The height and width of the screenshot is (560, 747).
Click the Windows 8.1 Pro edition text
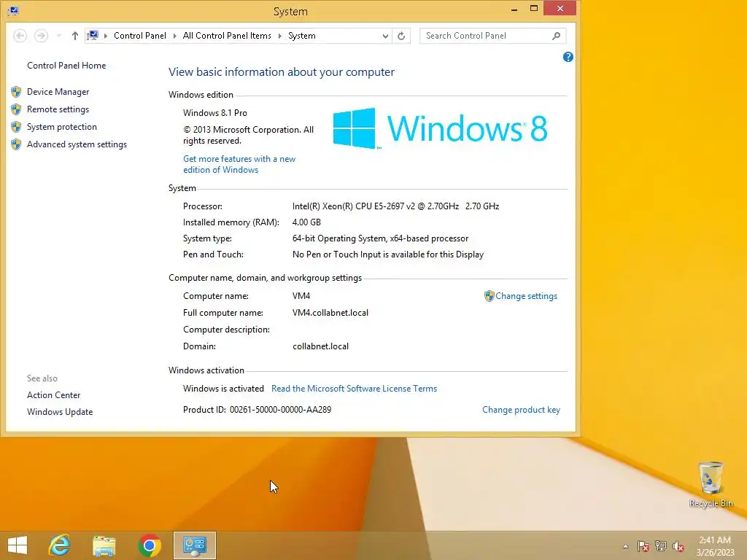(x=215, y=113)
